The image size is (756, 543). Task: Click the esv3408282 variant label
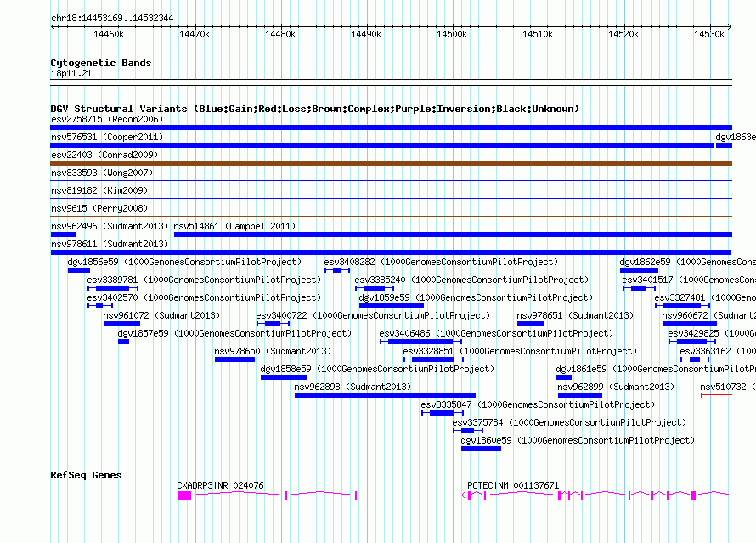click(441, 262)
